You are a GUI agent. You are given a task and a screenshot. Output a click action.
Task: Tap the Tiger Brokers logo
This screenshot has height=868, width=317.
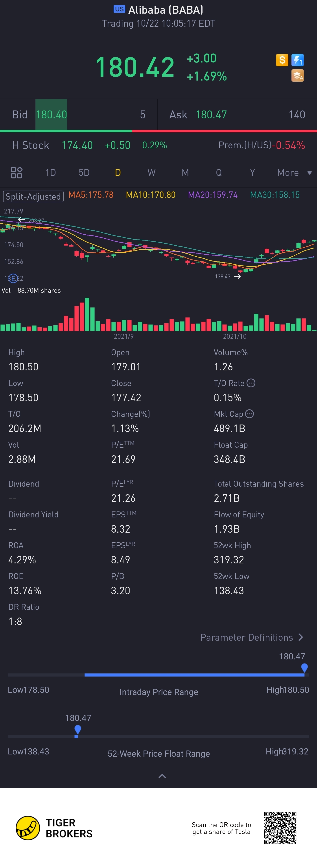pyautogui.click(x=54, y=828)
